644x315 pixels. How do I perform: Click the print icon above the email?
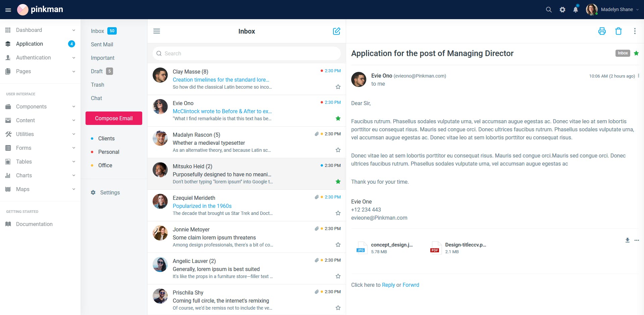[x=602, y=31]
